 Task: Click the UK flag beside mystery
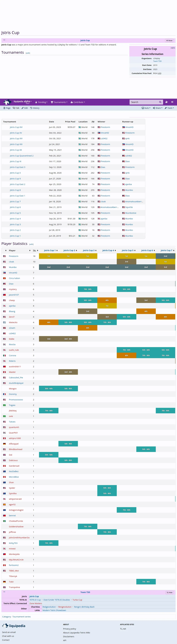[x=4, y=289]
